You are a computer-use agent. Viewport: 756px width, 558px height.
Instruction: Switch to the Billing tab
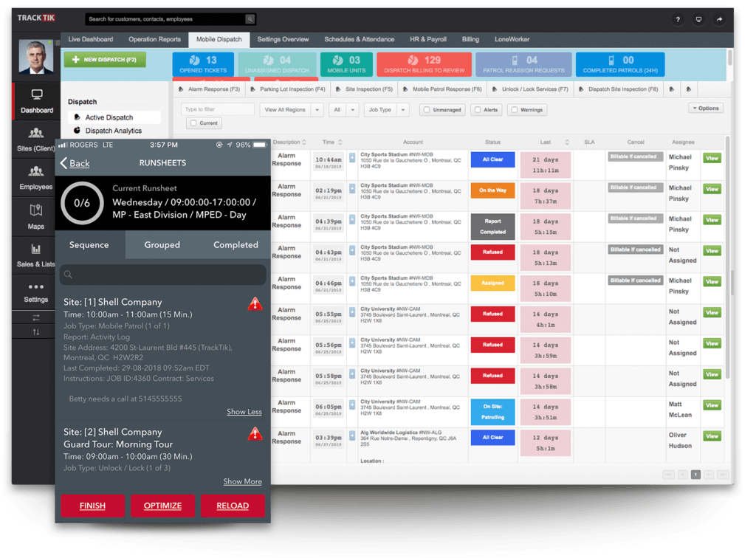coord(470,40)
